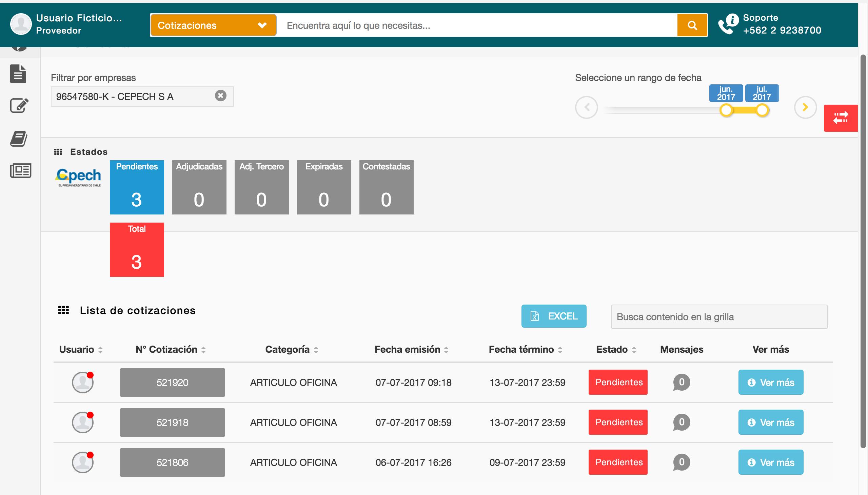Filter by Adjudicadas status tile
The height and width of the screenshot is (495, 868).
(199, 187)
